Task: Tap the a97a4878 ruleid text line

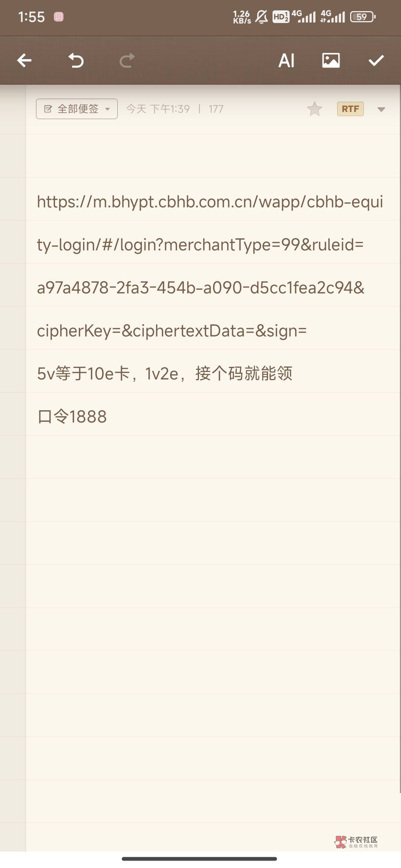Action: (x=200, y=288)
